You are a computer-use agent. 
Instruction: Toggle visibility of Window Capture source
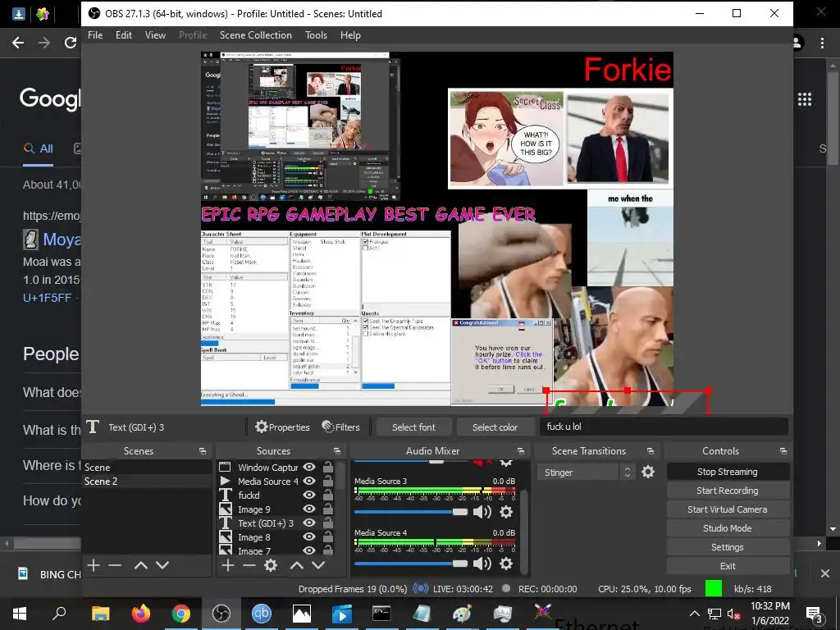pyautogui.click(x=309, y=467)
